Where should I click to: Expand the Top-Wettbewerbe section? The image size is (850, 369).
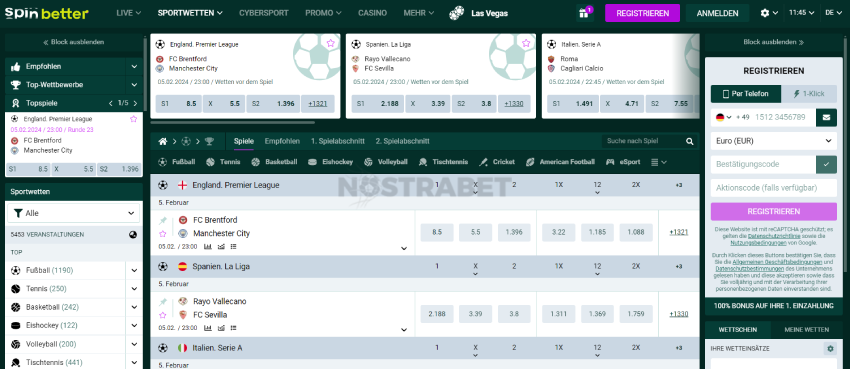pos(134,85)
